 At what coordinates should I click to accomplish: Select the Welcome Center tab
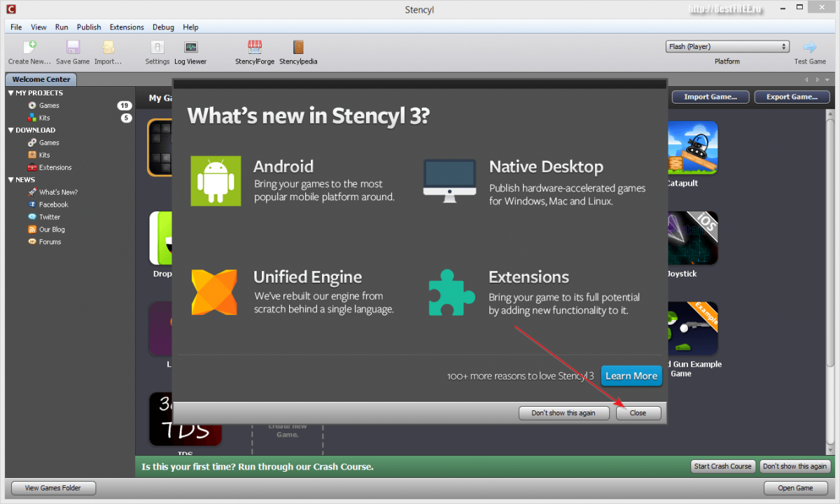[41, 80]
